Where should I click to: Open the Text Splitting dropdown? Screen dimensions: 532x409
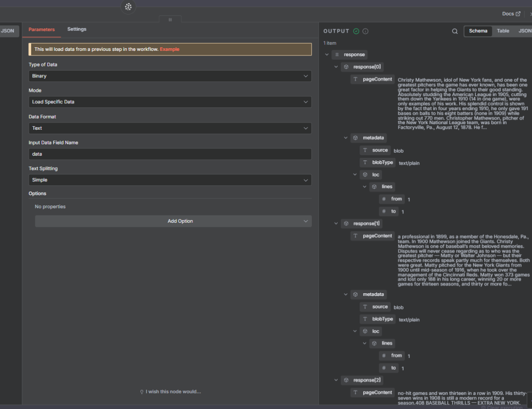[170, 180]
